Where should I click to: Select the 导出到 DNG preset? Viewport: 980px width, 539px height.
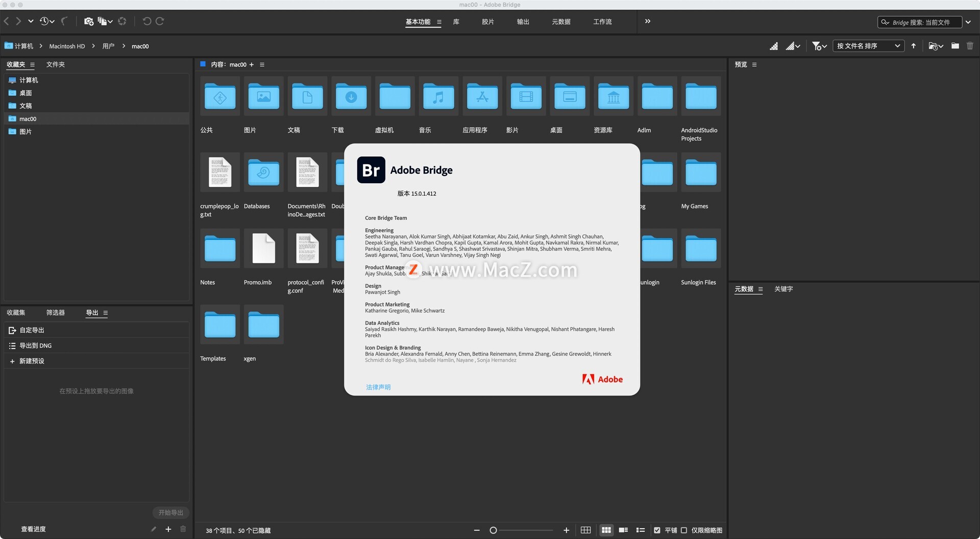pos(96,346)
